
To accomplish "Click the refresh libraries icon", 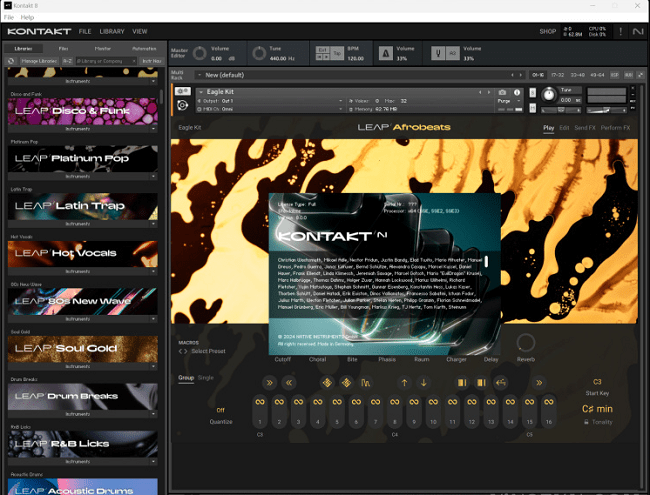I will point(12,61).
